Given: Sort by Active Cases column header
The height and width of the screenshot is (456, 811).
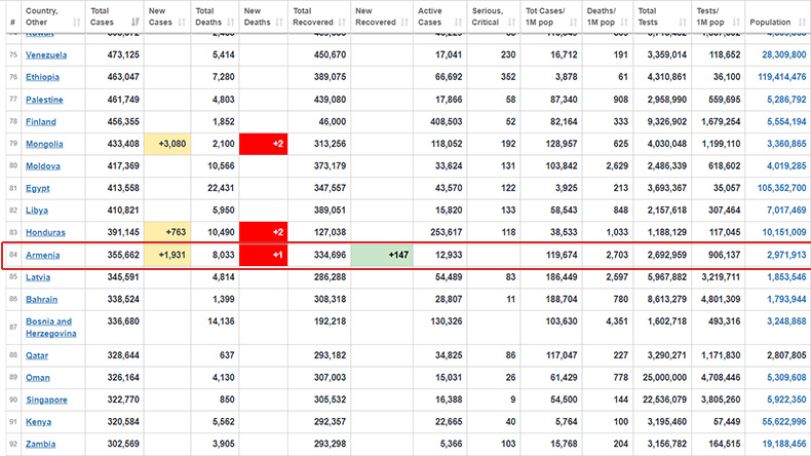Looking at the screenshot, I should pos(440,17).
